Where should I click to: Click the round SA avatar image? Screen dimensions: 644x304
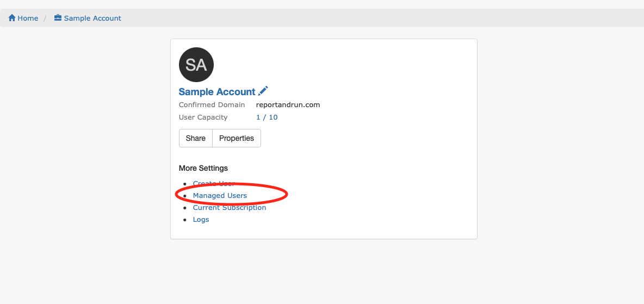pyautogui.click(x=196, y=65)
